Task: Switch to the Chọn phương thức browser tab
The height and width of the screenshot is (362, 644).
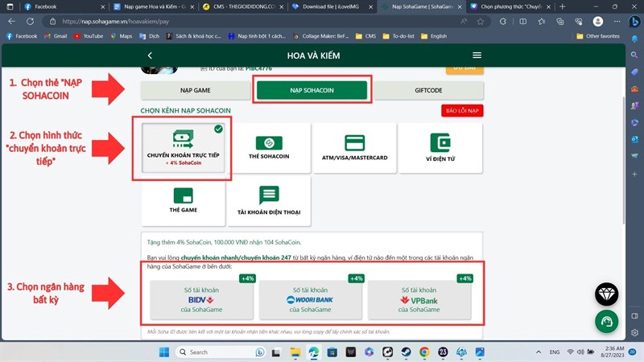Action: (x=511, y=6)
